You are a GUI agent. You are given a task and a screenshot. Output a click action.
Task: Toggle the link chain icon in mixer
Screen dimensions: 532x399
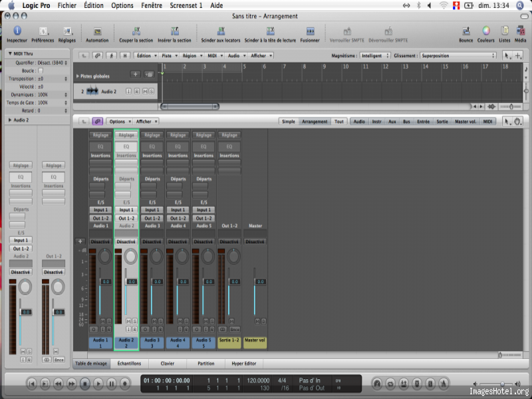[x=98, y=122]
